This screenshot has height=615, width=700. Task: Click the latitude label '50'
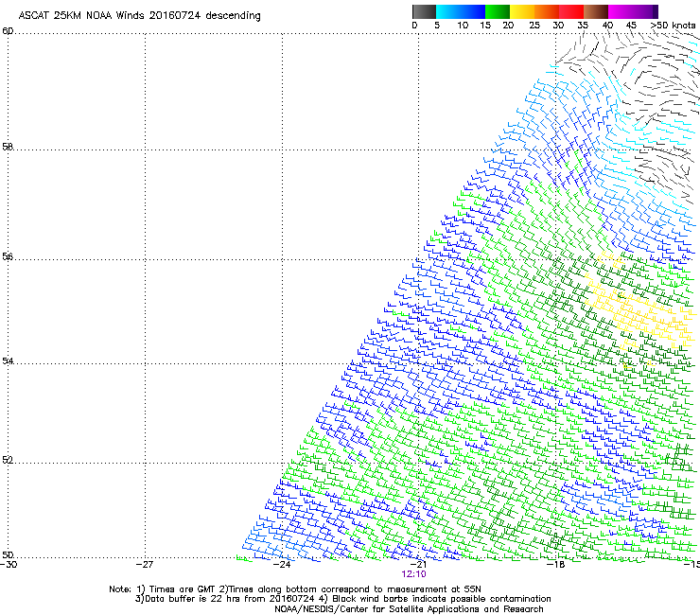coord(8,555)
